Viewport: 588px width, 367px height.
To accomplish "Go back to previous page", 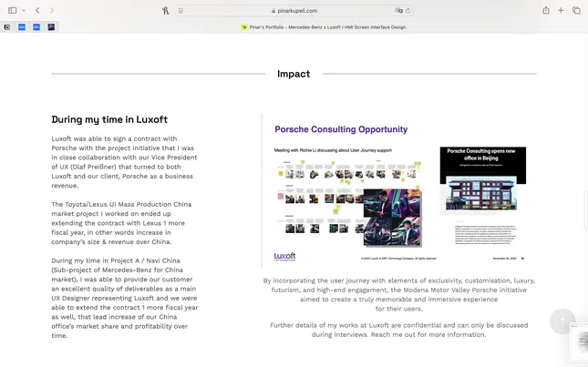I will [x=37, y=11].
